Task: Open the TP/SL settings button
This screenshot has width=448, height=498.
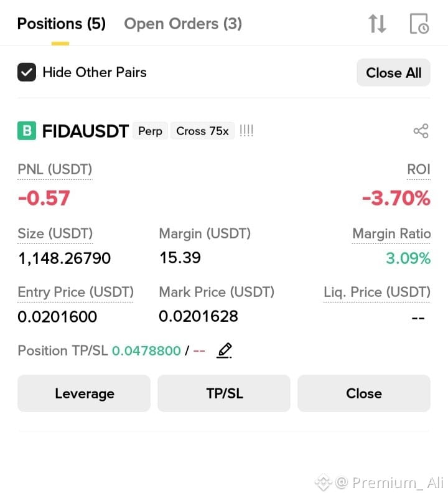Action: pyautogui.click(x=224, y=393)
